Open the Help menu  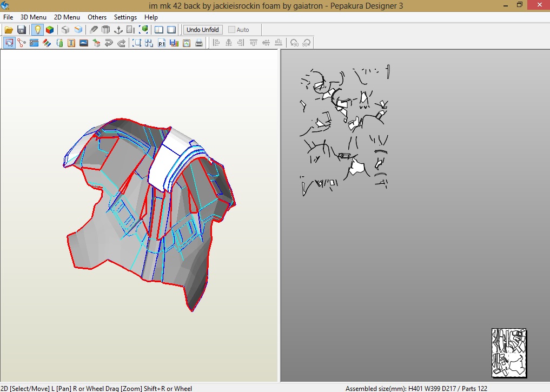(151, 17)
